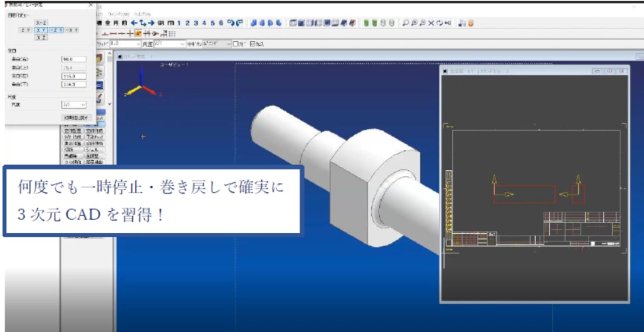Click the undo curved arrow icon
Screen dimensions: 644x332
coord(230,23)
